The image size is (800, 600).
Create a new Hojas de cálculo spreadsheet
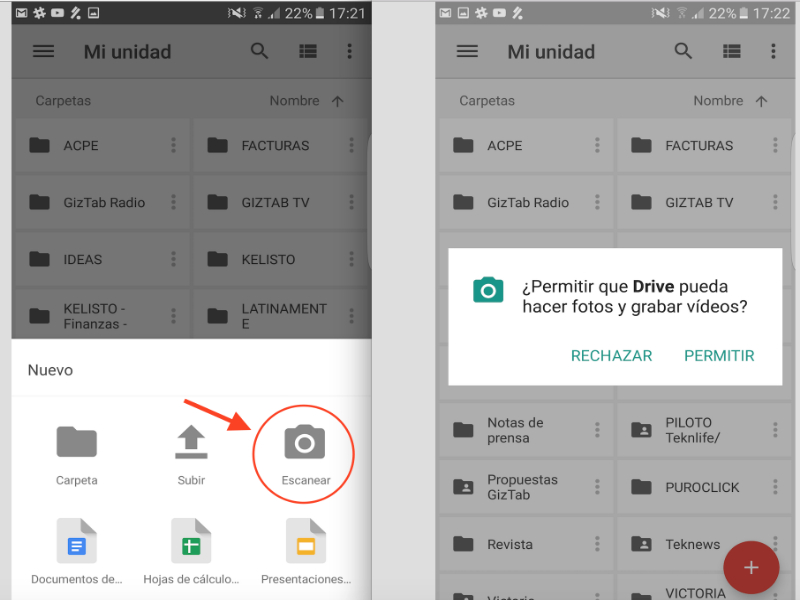click(x=190, y=543)
